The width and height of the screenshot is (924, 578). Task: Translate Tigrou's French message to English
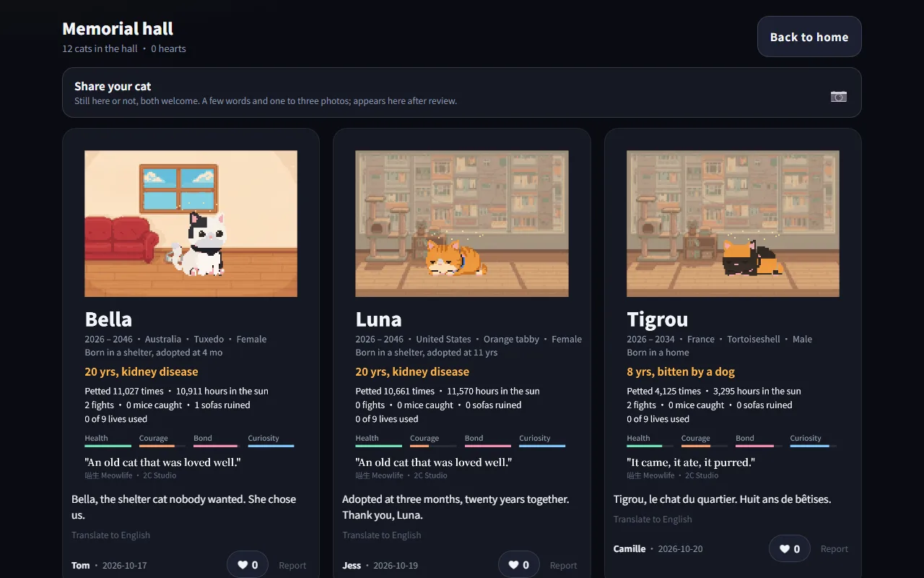tap(653, 519)
